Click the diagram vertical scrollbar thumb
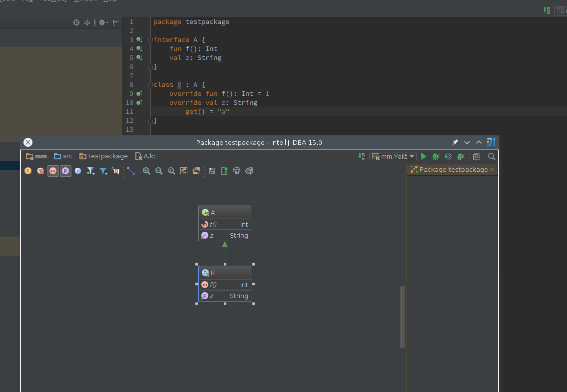The height and width of the screenshot is (392, 567). point(403,317)
